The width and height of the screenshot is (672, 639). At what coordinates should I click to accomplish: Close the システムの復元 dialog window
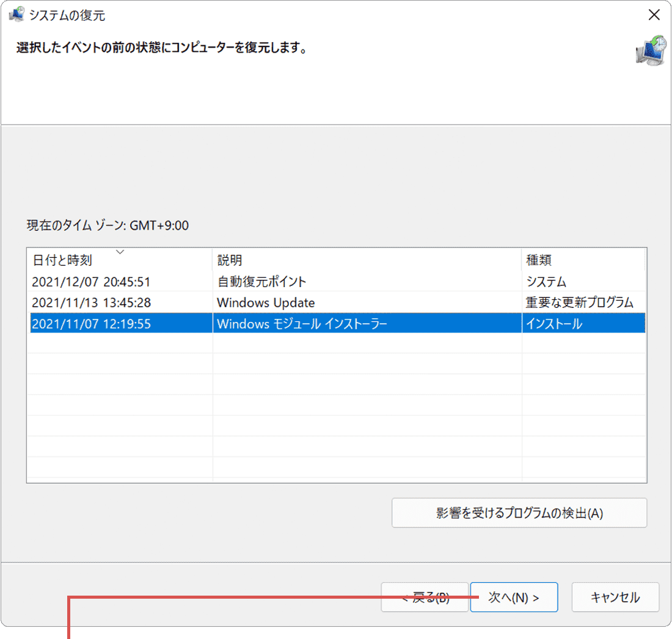(x=654, y=15)
